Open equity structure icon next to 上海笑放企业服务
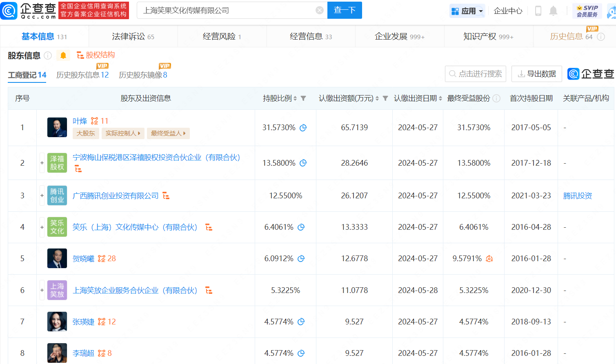 (x=209, y=291)
